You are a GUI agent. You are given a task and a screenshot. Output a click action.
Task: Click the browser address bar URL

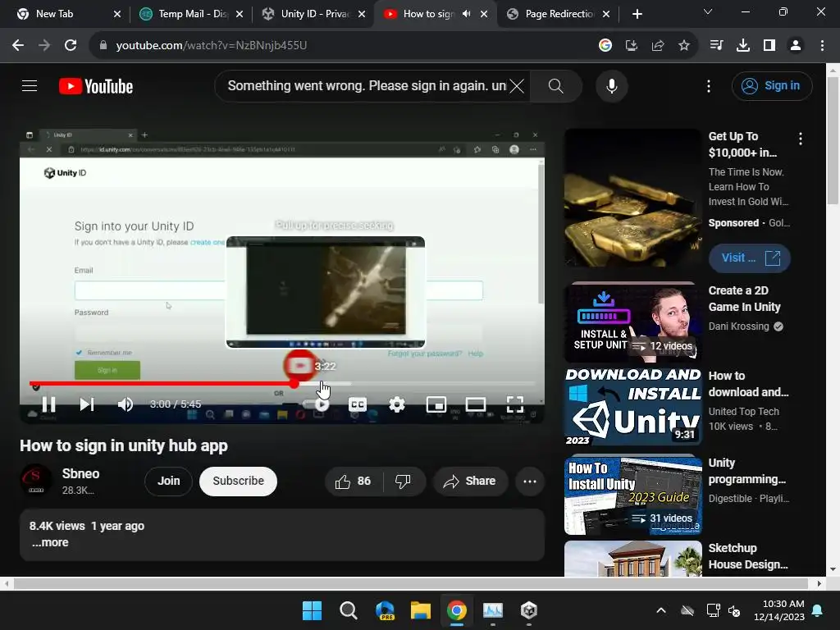tap(211, 46)
